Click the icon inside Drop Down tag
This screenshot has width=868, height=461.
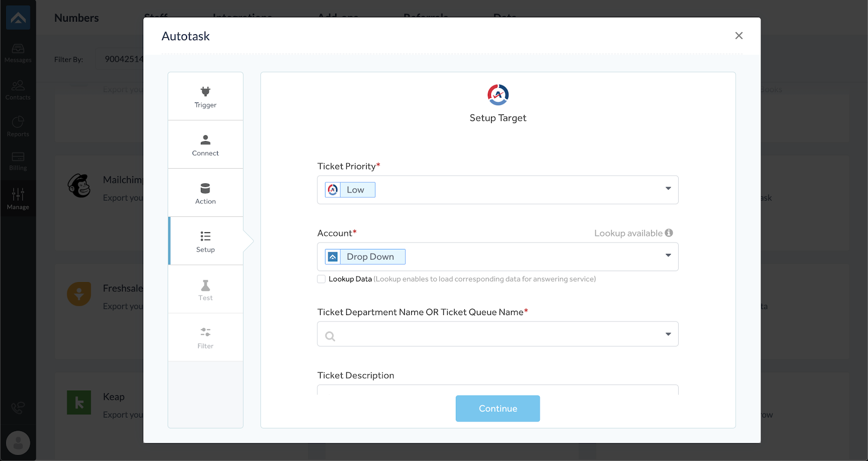[x=333, y=257]
